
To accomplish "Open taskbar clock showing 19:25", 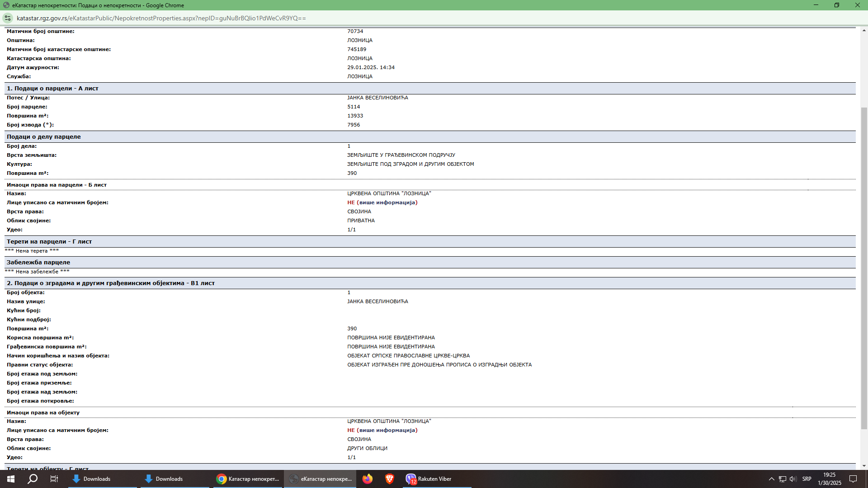I will tap(830, 479).
